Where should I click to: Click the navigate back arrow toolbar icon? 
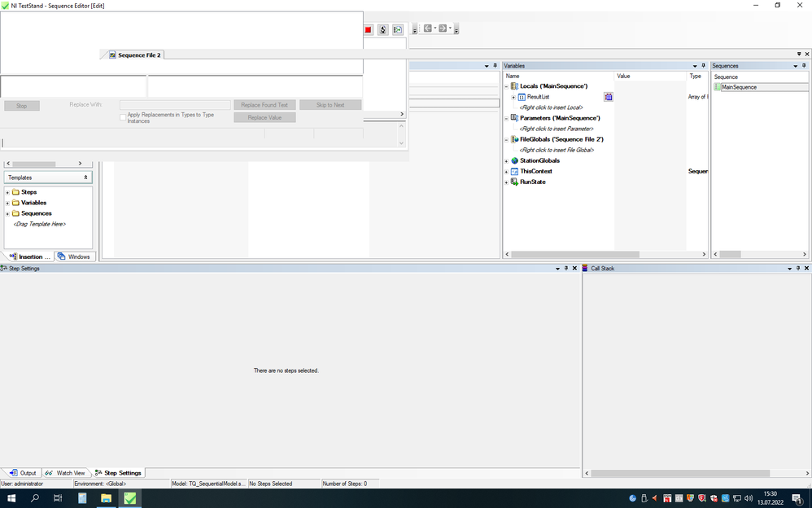[x=426, y=28]
